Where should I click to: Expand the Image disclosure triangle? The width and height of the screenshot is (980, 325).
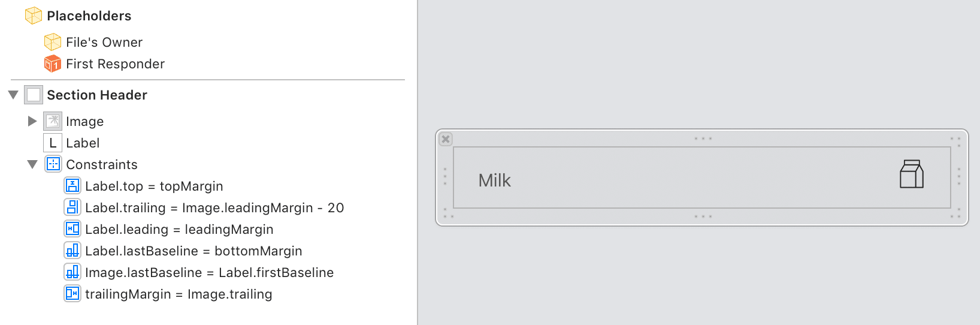(32, 121)
